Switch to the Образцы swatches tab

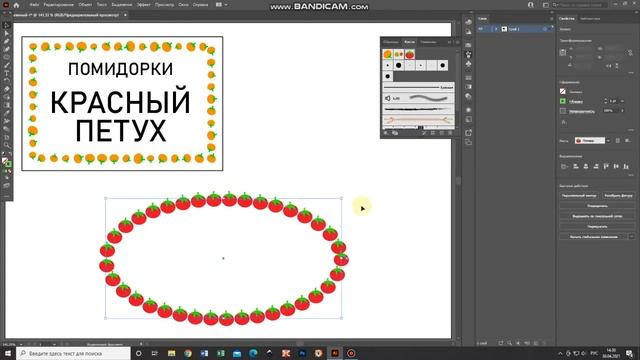pos(391,42)
